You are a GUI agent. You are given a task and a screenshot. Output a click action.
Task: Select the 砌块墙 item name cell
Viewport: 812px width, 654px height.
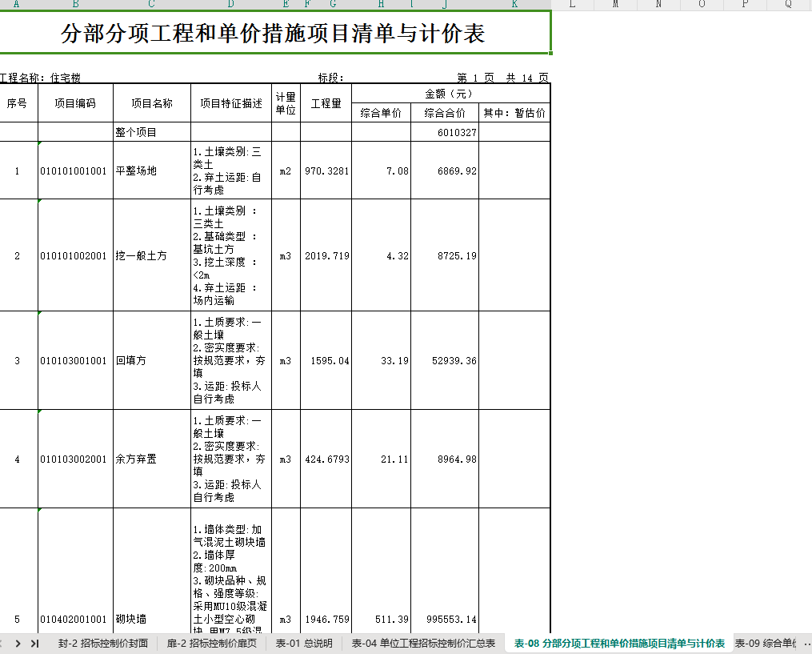[x=152, y=570]
